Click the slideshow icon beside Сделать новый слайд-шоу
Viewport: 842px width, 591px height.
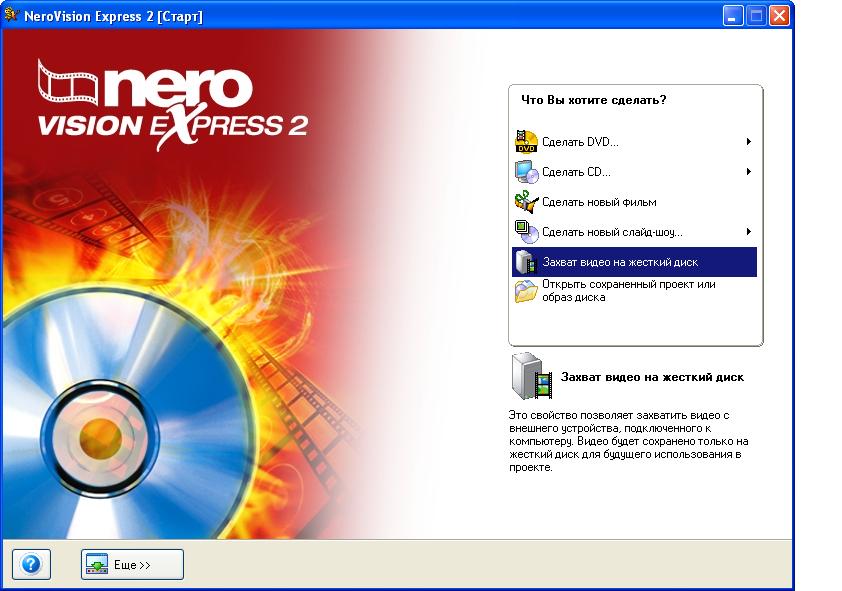coord(526,232)
